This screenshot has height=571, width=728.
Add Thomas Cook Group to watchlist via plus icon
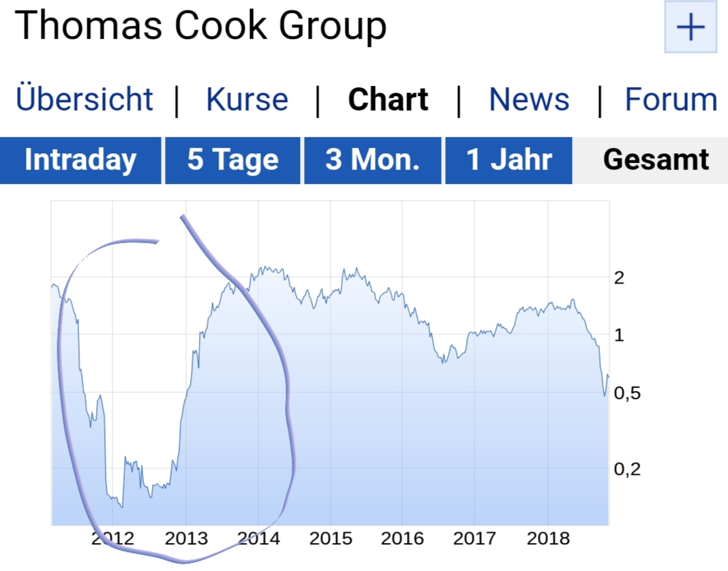point(690,27)
